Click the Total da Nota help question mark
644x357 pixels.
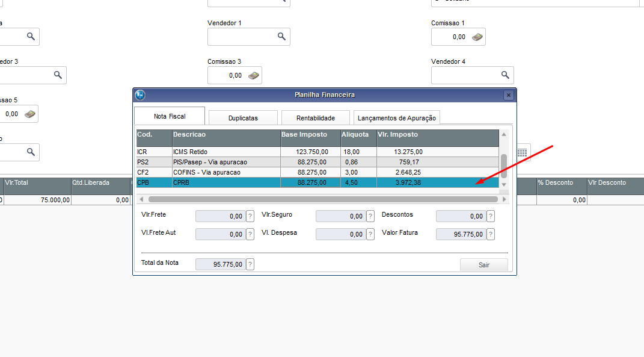tap(250, 264)
